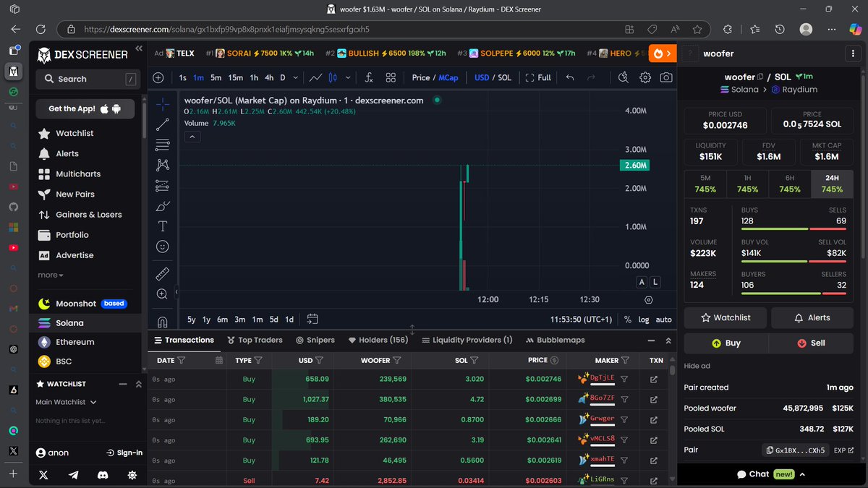Expand more timeframe intervals dropdown

[297, 77]
